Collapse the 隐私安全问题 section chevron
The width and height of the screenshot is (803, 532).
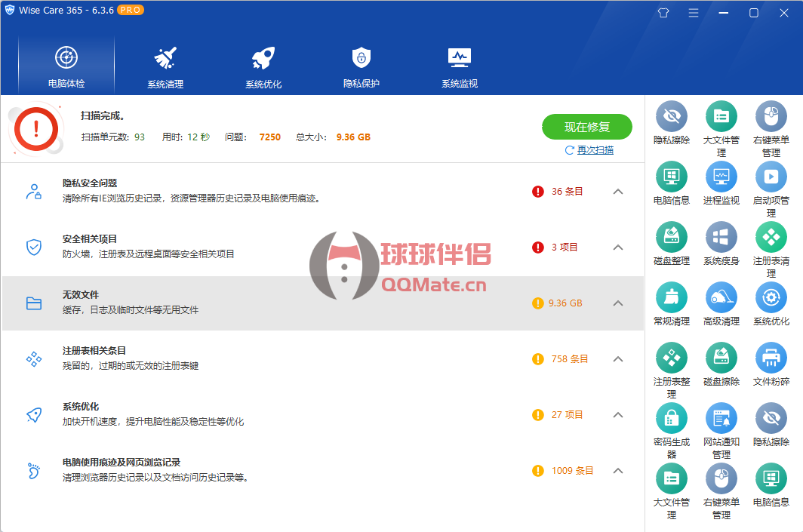tap(618, 192)
